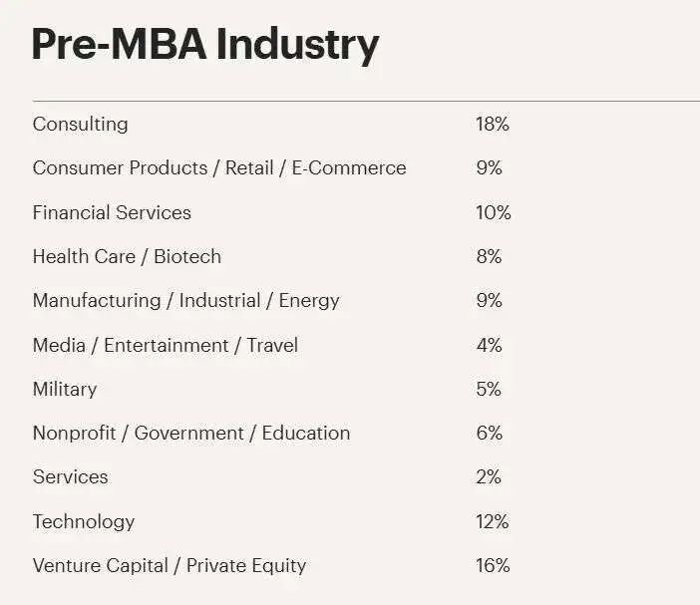Click the 18% value for Consulting
The width and height of the screenshot is (700, 605).
pos(492,124)
